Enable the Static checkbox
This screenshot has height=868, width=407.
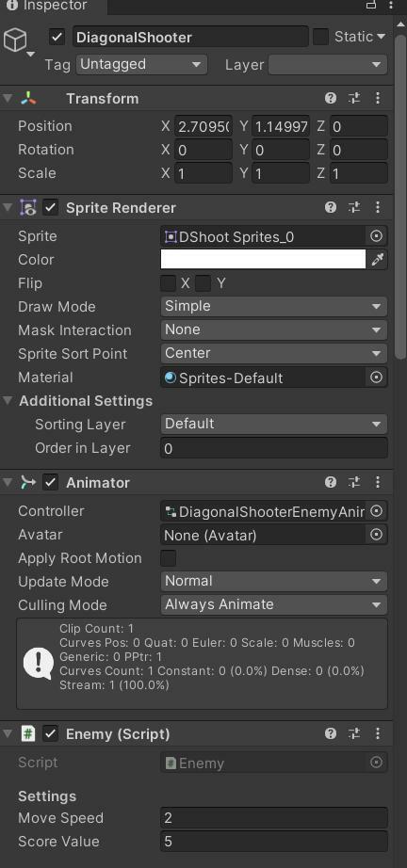coord(320,37)
